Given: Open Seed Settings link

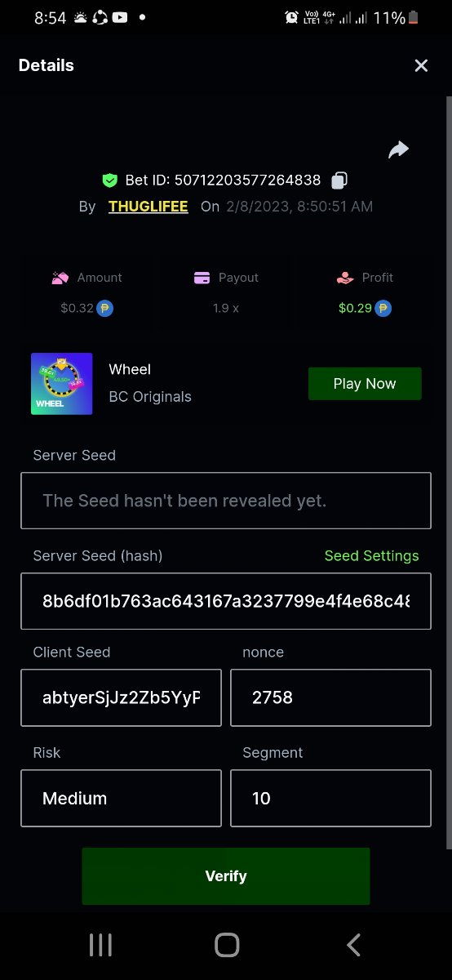Looking at the screenshot, I should [x=371, y=555].
